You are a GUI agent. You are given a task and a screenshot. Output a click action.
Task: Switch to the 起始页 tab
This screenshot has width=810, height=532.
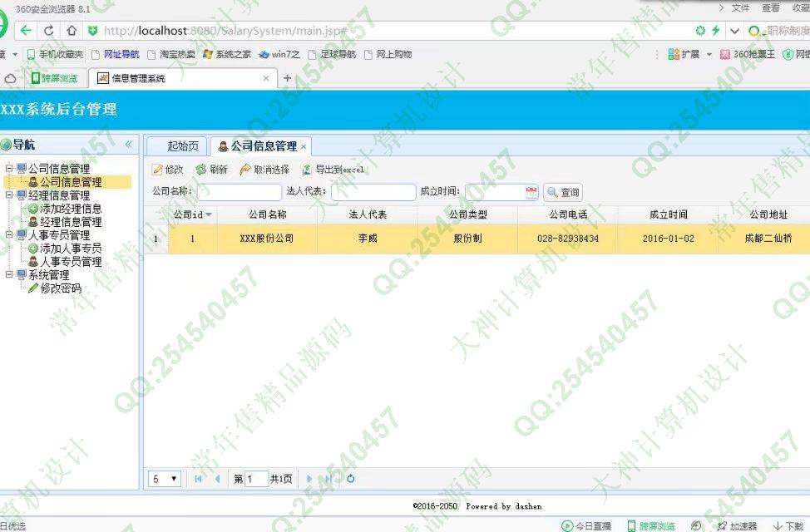(177, 146)
